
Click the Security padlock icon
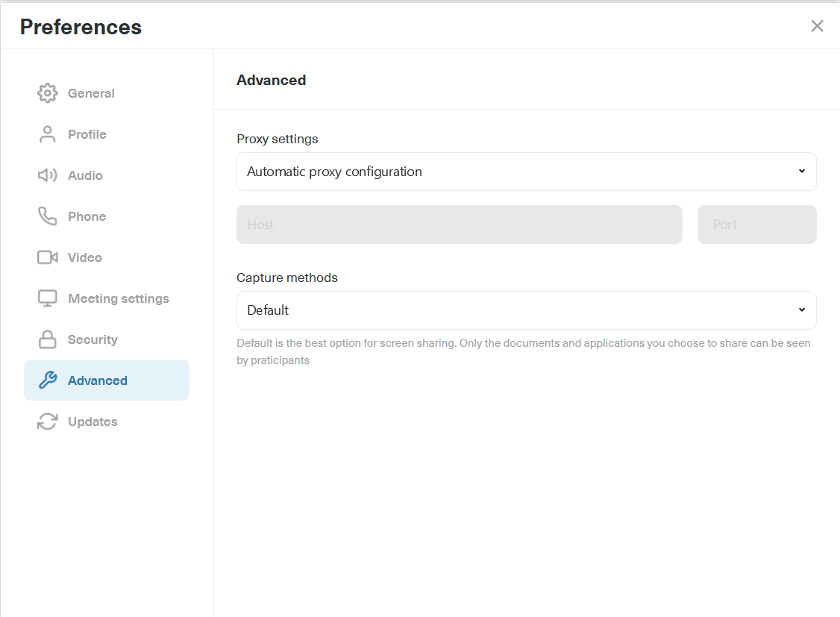[x=46, y=339]
